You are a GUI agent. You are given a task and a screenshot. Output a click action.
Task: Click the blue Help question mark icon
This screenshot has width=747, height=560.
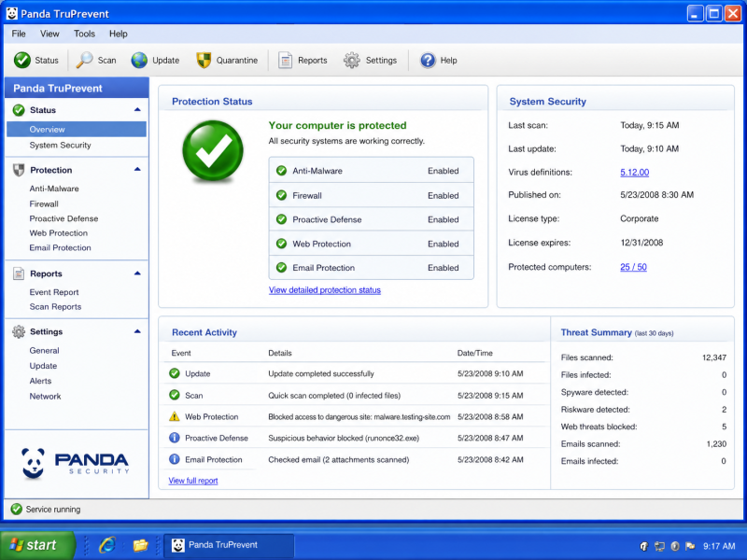(x=428, y=60)
